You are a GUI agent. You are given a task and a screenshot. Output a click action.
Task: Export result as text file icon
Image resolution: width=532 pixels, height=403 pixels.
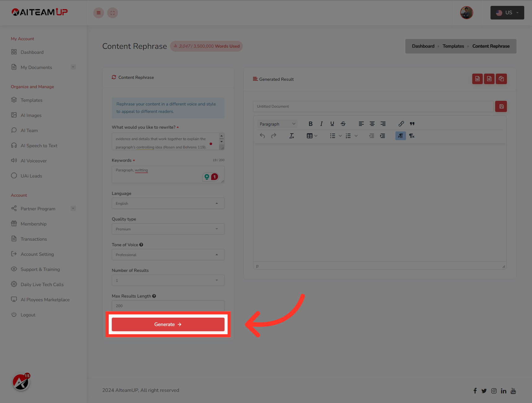pyautogui.click(x=489, y=79)
